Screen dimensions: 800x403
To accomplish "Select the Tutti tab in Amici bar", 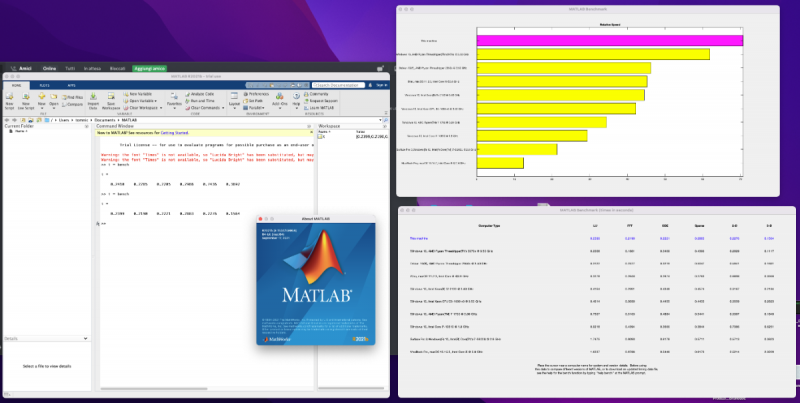I will pyautogui.click(x=70, y=68).
